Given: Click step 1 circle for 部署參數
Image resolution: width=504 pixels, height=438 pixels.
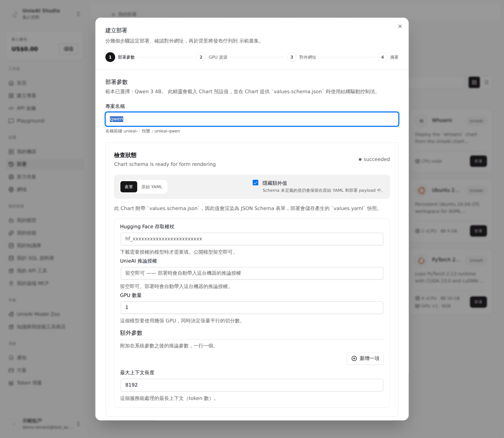Looking at the screenshot, I should click(110, 57).
